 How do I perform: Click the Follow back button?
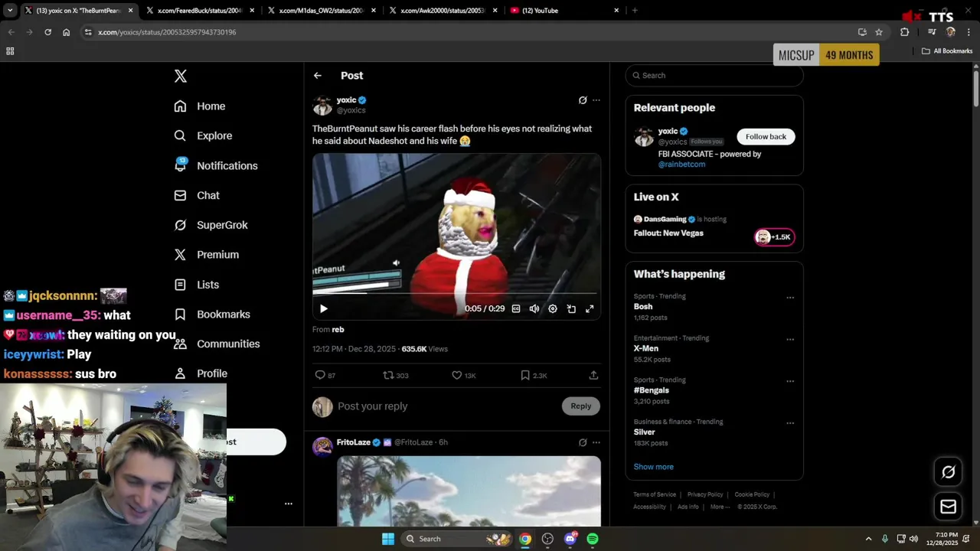[766, 136]
